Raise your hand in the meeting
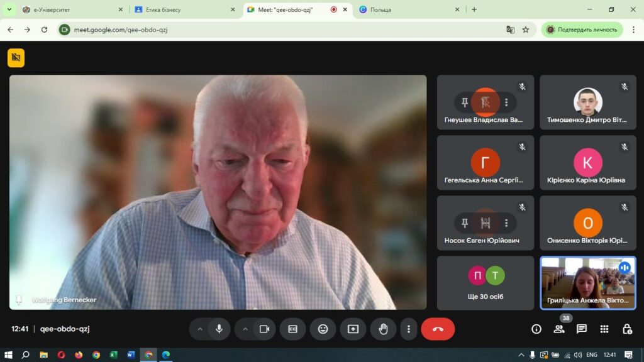Image resolution: width=644 pixels, height=362 pixels. (383, 329)
